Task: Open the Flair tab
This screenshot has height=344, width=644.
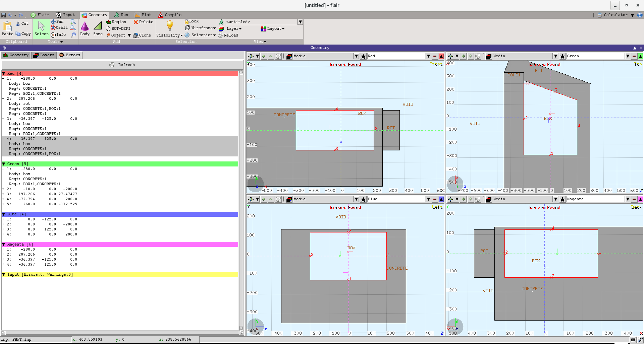Action: 40,15
